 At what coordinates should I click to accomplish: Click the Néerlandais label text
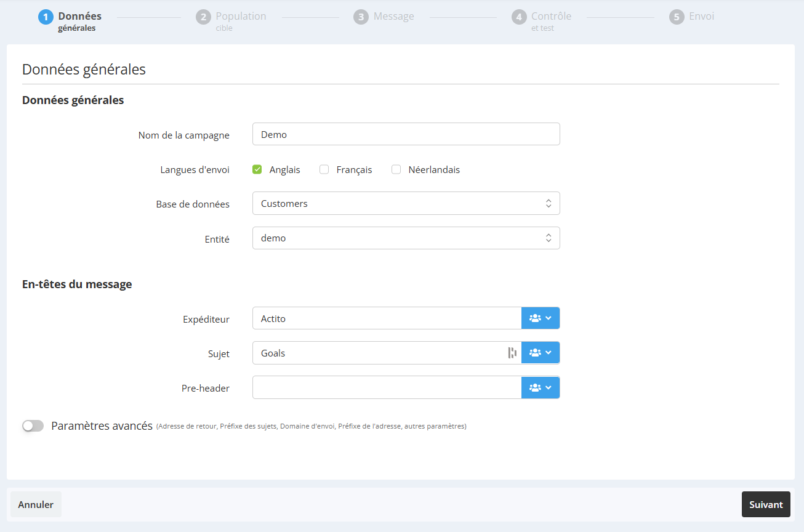[x=434, y=169]
